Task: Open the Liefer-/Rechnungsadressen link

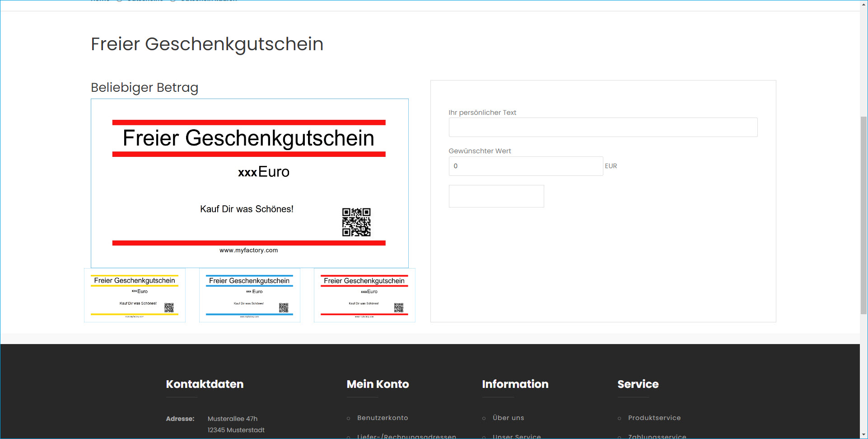Action: click(x=406, y=436)
